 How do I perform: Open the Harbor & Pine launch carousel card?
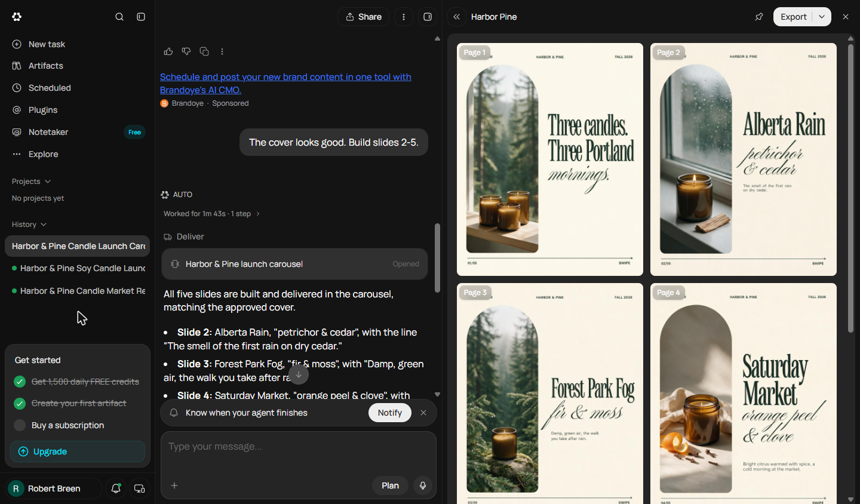[294, 264]
